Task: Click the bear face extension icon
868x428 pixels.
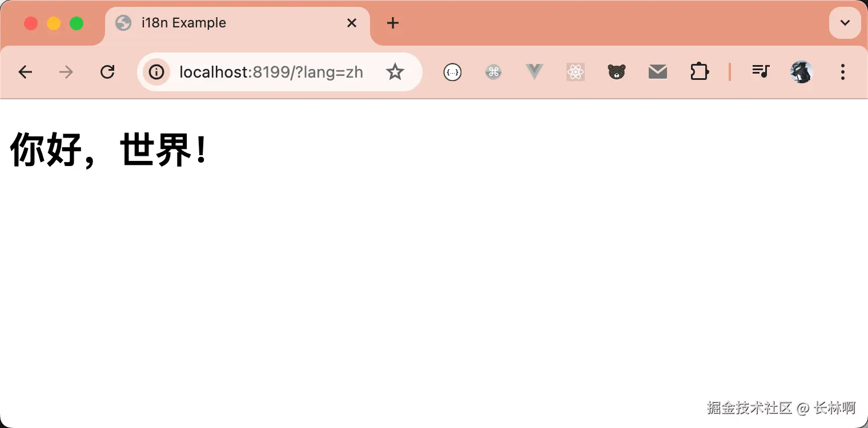Action: (617, 72)
